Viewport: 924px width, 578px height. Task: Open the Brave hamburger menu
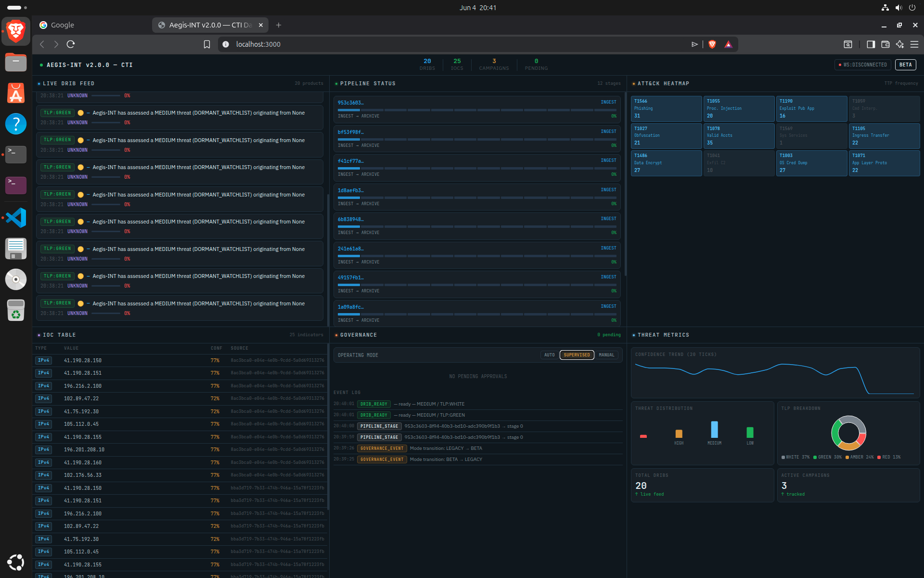tap(914, 44)
